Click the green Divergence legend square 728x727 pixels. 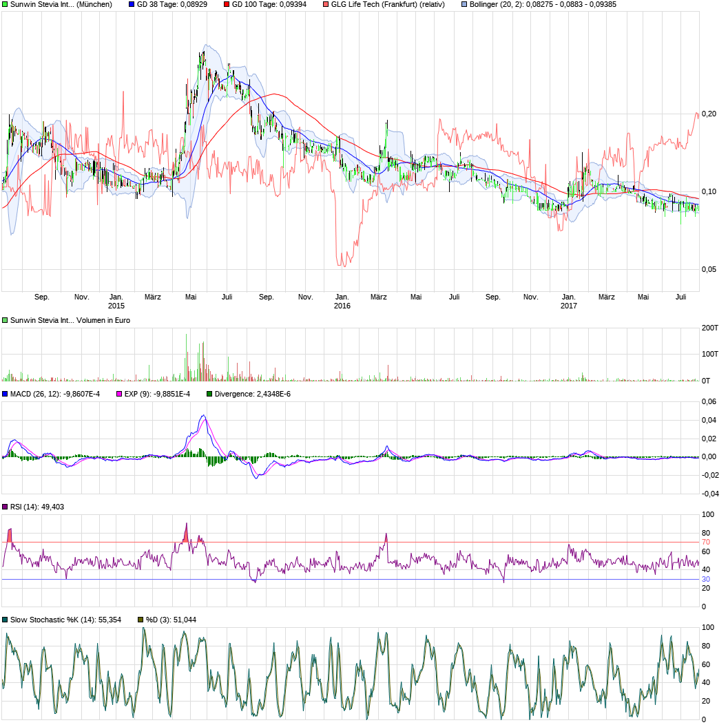[x=209, y=394]
